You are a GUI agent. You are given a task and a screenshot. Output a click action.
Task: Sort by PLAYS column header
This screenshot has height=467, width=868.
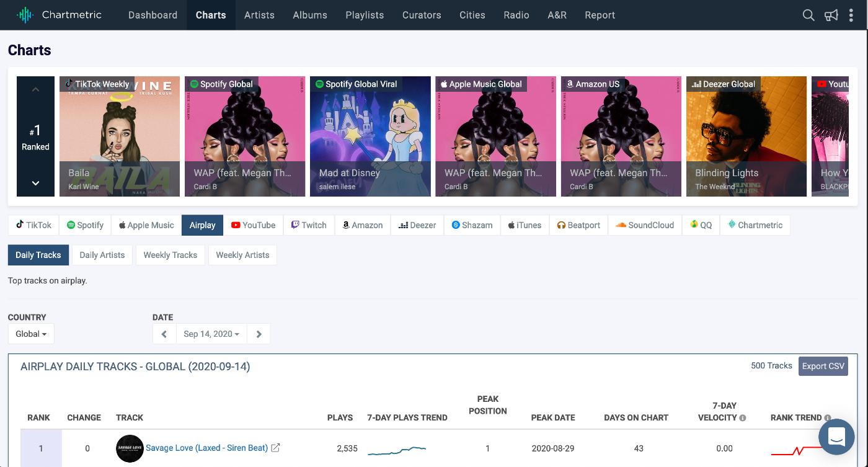coord(340,417)
